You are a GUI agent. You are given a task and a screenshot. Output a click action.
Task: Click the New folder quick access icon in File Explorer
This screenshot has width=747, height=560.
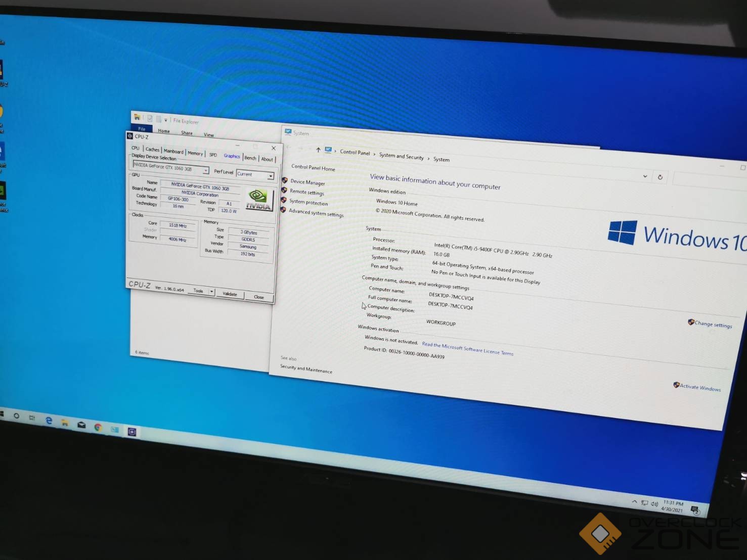point(158,119)
